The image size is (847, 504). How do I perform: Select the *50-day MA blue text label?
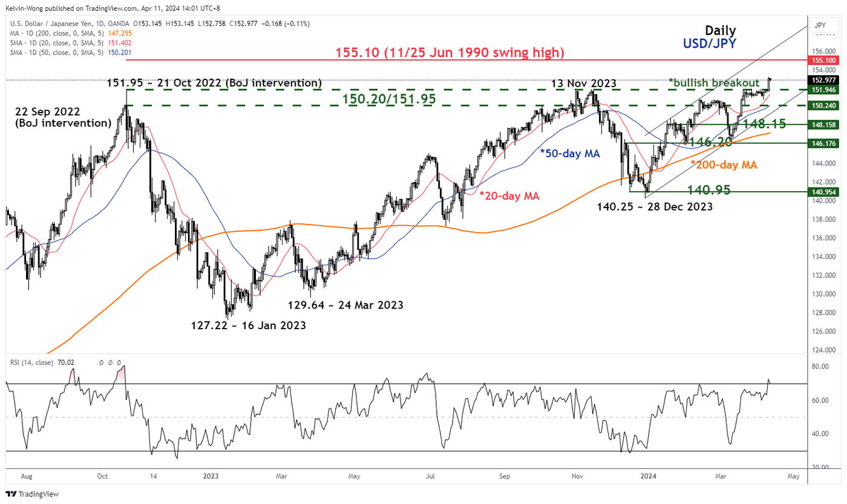[x=570, y=154]
